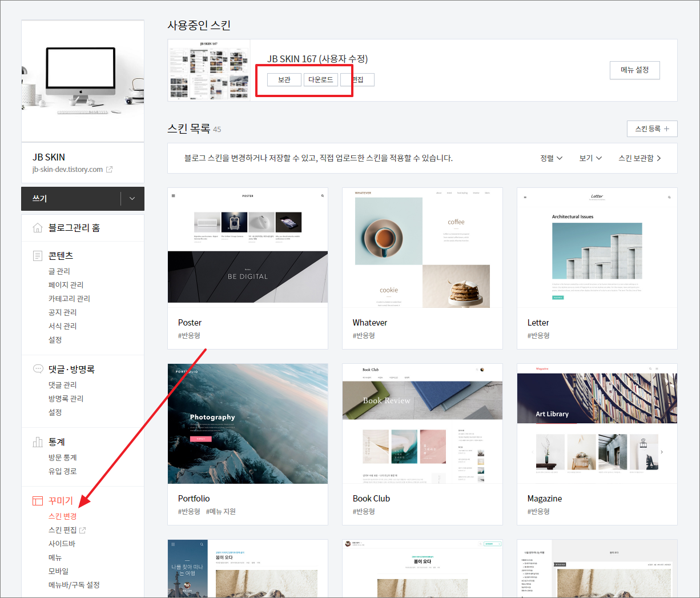Screen dimensions: 700x598
Task: Open the 정렬 sort dropdown
Action: pos(551,158)
